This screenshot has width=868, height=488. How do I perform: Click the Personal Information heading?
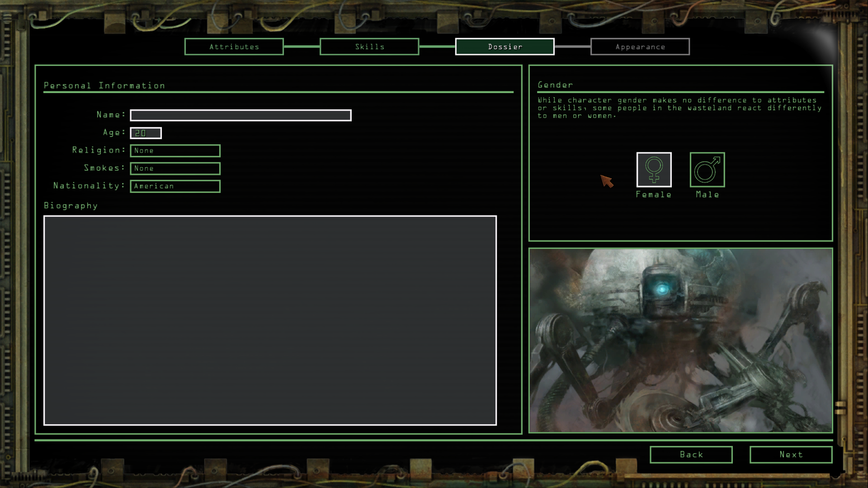(x=104, y=86)
